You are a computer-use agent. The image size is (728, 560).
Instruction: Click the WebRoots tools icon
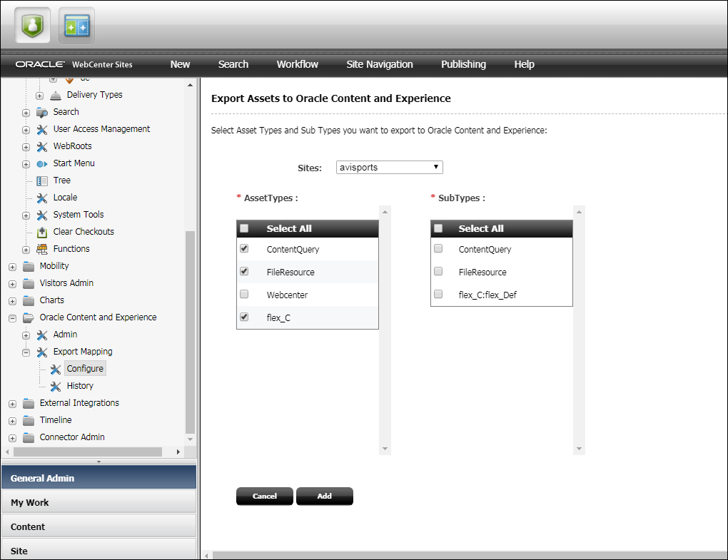(42, 147)
